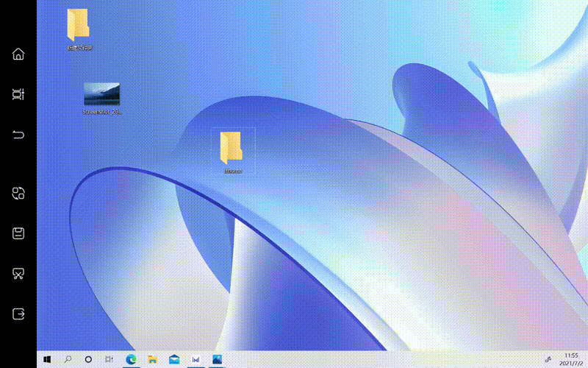Open the Photos app on taskbar
This screenshot has height=368, width=588.
tap(217, 359)
